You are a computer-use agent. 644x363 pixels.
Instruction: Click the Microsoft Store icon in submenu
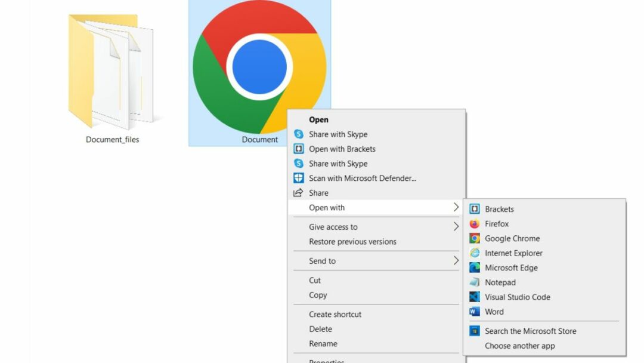tap(475, 331)
